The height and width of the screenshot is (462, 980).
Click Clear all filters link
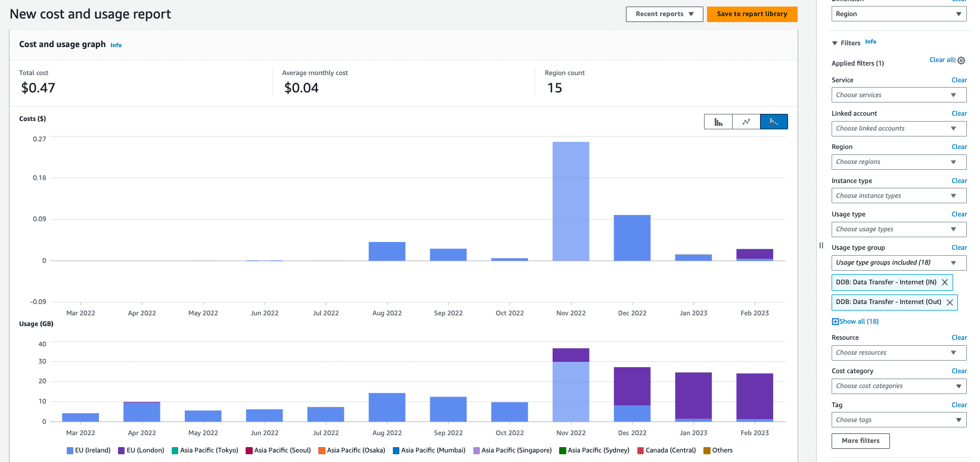pos(941,60)
